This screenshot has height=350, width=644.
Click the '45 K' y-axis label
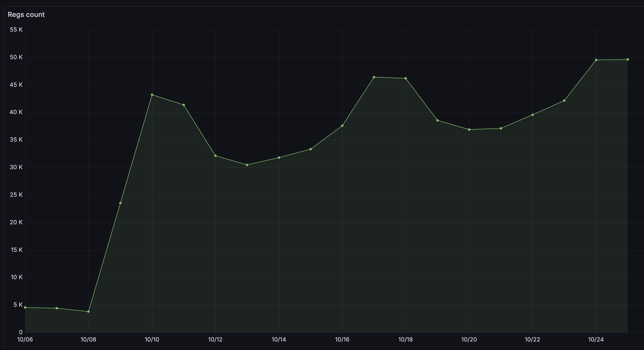(16, 85)
